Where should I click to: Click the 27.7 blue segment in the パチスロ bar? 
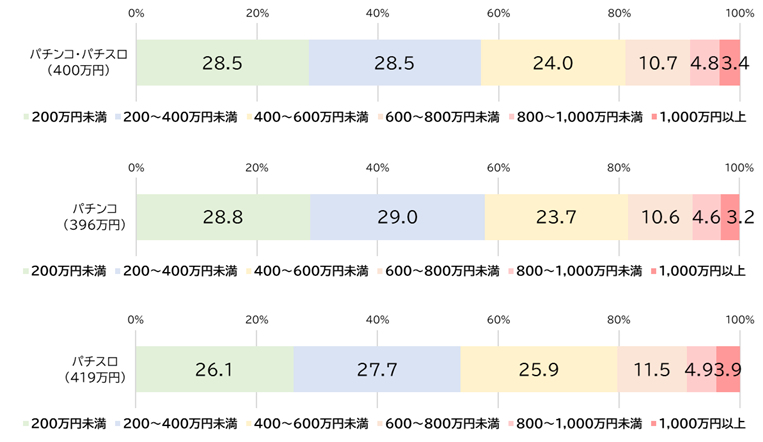tap(377, 369)
